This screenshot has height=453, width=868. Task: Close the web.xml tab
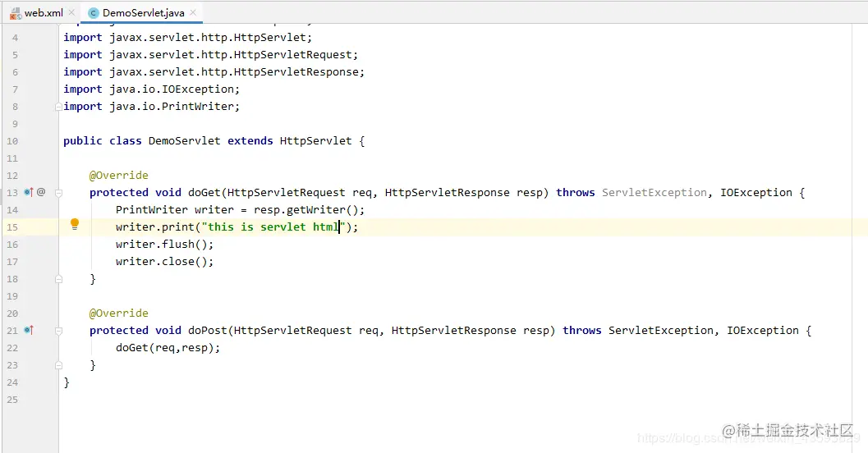pos(71,12)
